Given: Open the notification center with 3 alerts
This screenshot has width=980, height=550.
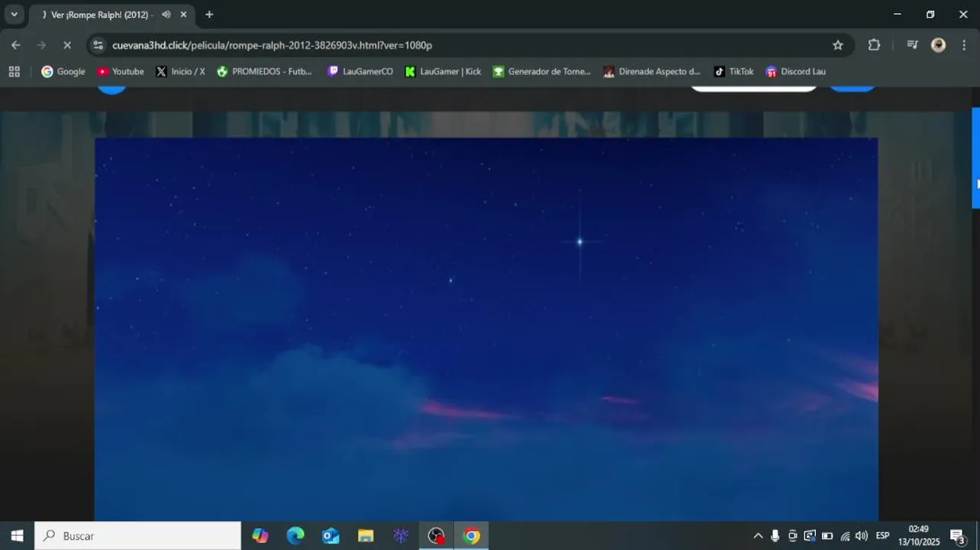Looking at the screenshot, I should pos(958,535).
